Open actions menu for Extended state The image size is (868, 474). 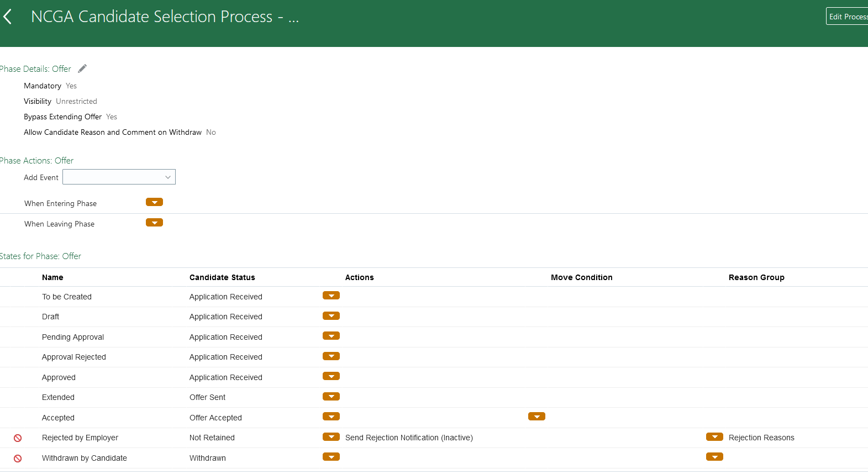(331, 397)
